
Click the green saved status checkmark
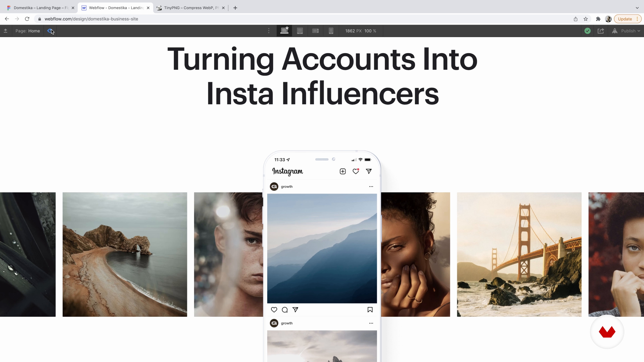click(x=587, y=31)
